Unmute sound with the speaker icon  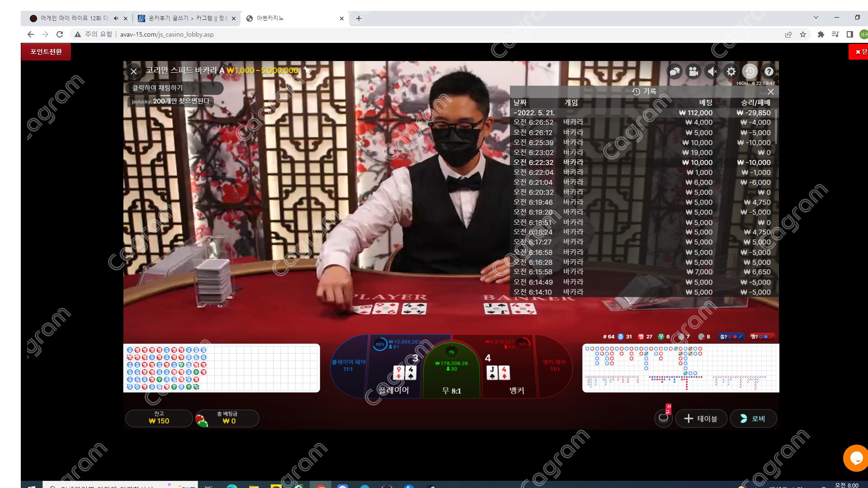(712, 72)
